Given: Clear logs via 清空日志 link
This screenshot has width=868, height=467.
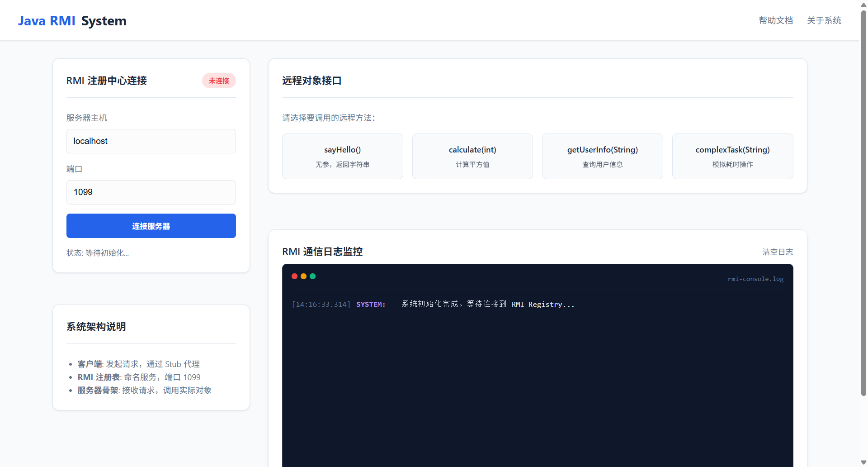Looking at the screenshot, I should [x=778, y=252].
